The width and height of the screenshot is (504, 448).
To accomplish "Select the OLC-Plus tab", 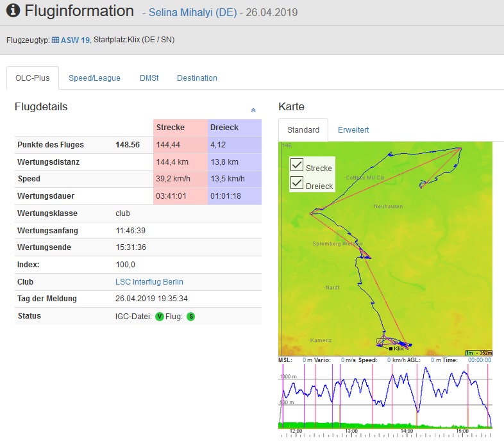I will coord(33,78).
